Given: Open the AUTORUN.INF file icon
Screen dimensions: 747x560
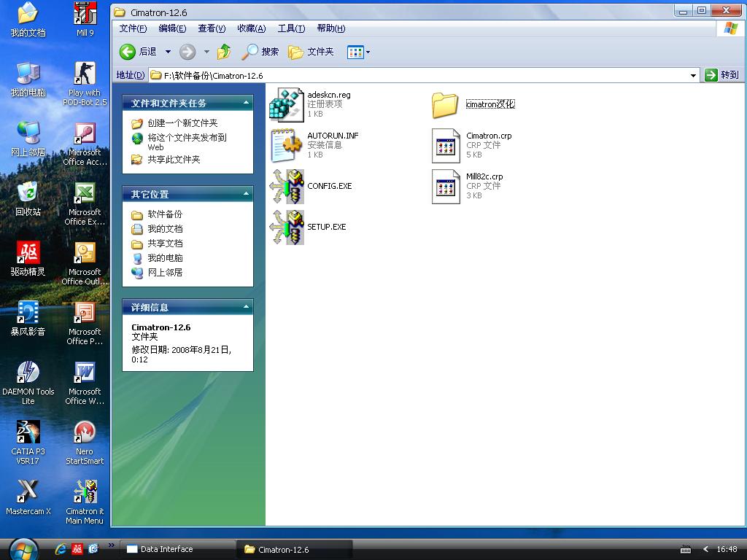Looking at the screenshot, I should [286, 145].
